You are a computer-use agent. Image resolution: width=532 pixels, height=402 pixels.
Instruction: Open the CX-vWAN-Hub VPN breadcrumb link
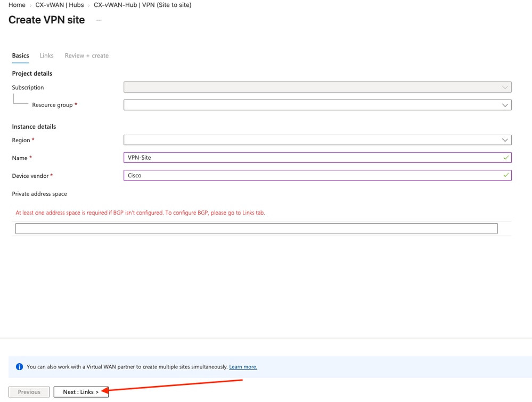(143, 5)
